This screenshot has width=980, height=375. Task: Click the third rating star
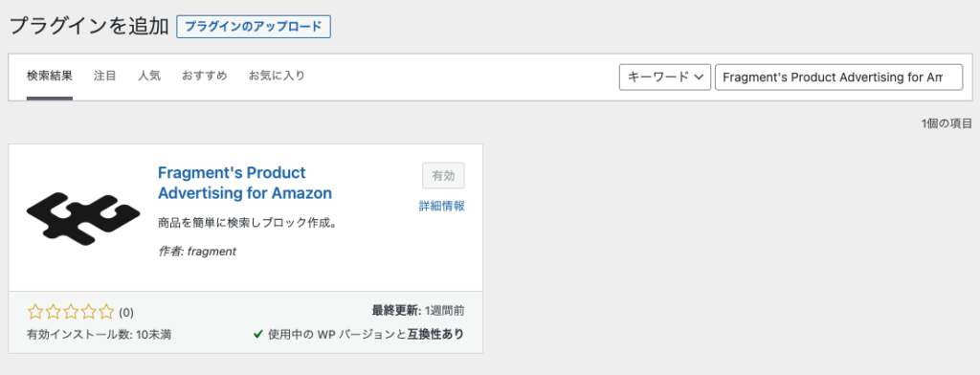[x=71, y=311]
